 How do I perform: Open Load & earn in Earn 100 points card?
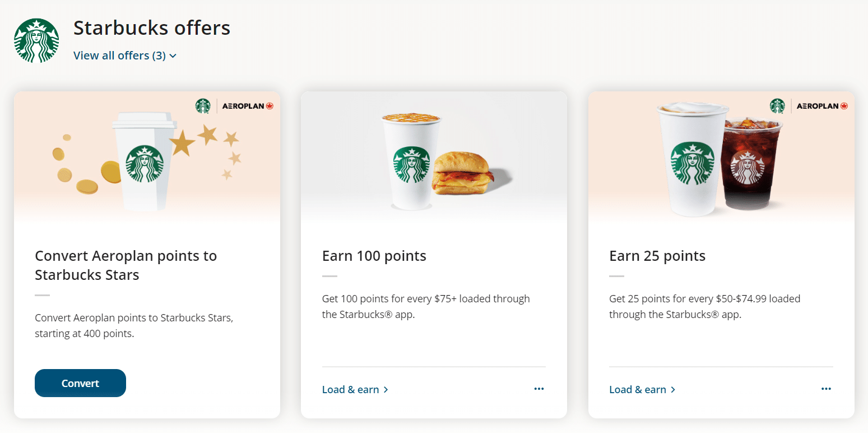point(355,389)
